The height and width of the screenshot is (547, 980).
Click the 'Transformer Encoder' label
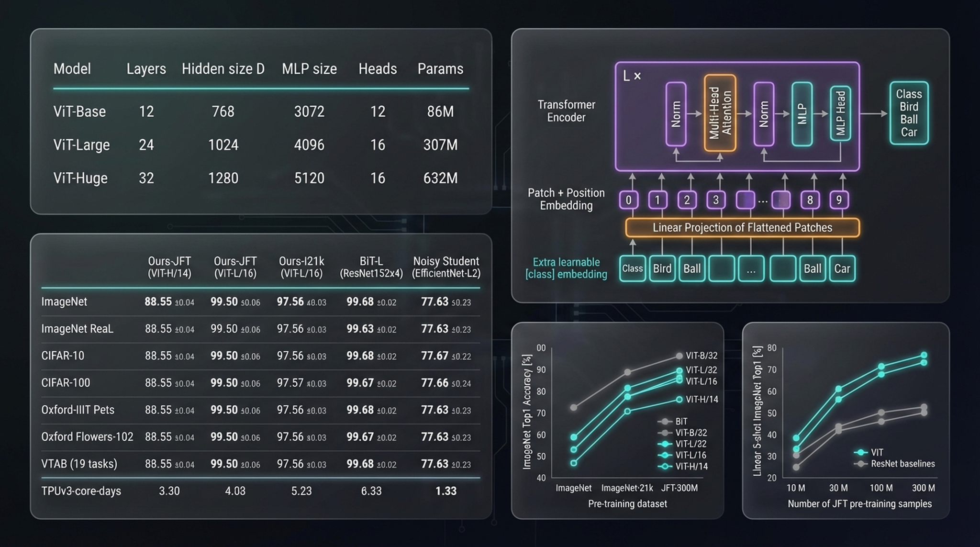pyautogui.click(x=566, y=111)
